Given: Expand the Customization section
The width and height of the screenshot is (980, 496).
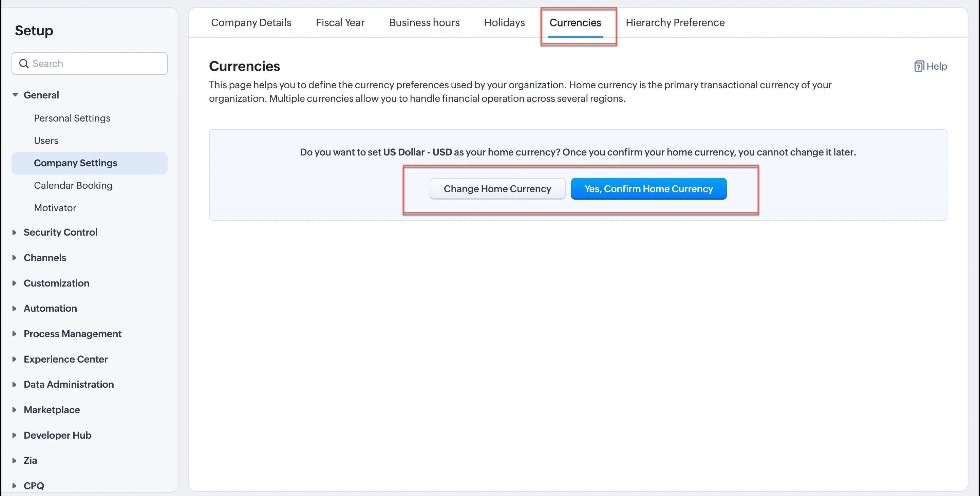Looking at the screenshot, I should [x=15, y=283].
